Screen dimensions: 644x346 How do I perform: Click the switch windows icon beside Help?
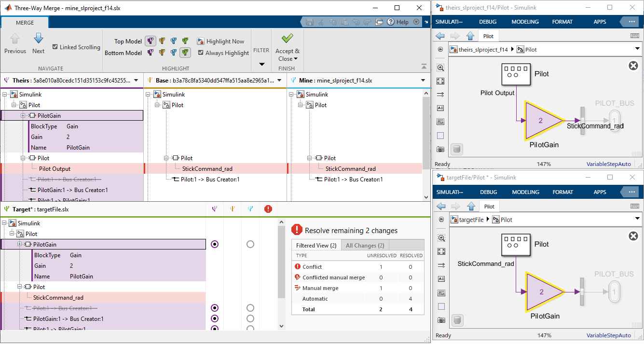click(x=379, y=22)
